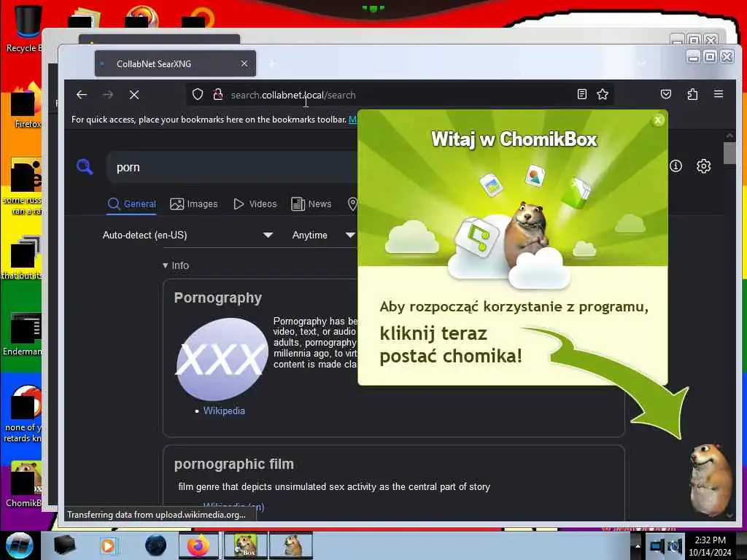Click the second hamster taskbar button
This screenshot has width=747, height=560.
[x=291, y=545]
